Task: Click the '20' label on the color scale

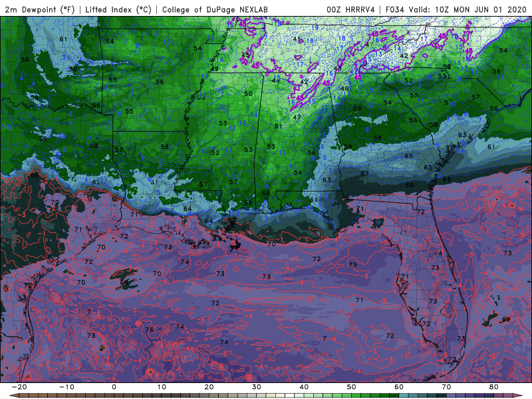Action: 209,387
